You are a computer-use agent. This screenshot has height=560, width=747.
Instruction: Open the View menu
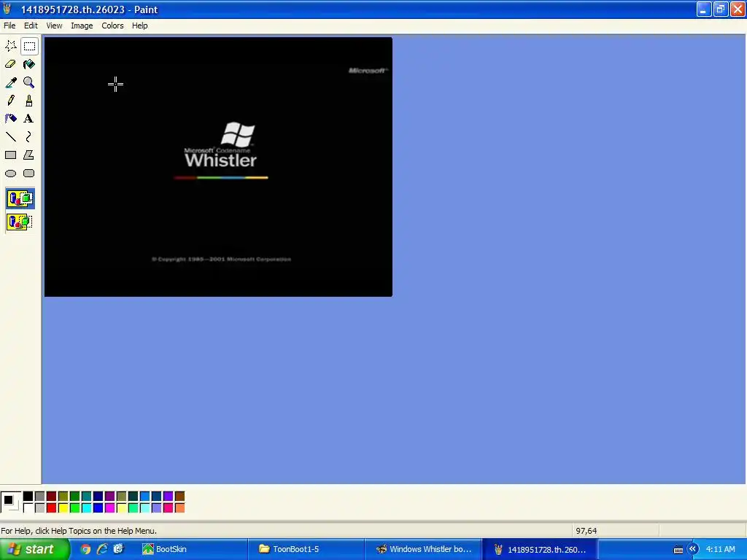click(54, 26)
